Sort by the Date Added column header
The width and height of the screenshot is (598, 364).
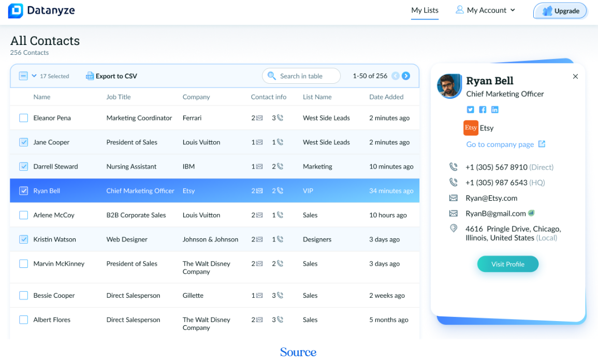tap(386, 97)
